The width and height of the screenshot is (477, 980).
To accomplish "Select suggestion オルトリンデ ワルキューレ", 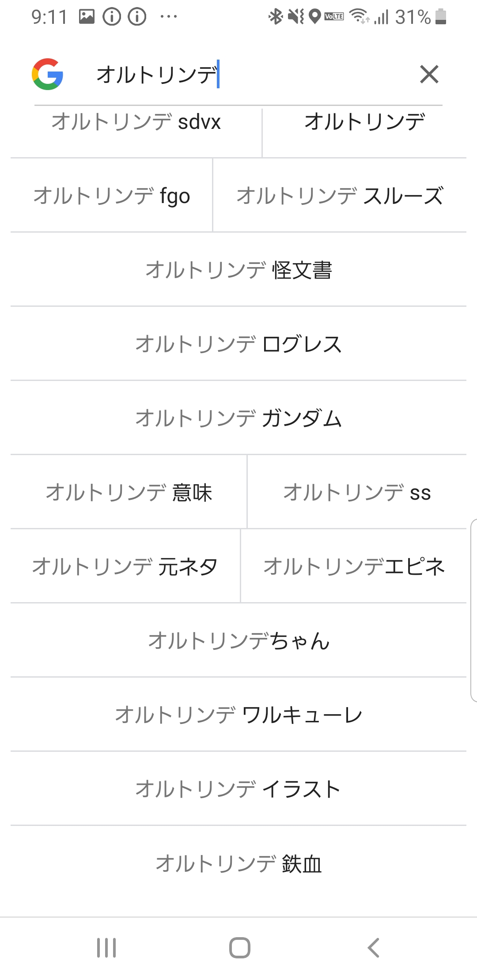I will pos(238,715).
